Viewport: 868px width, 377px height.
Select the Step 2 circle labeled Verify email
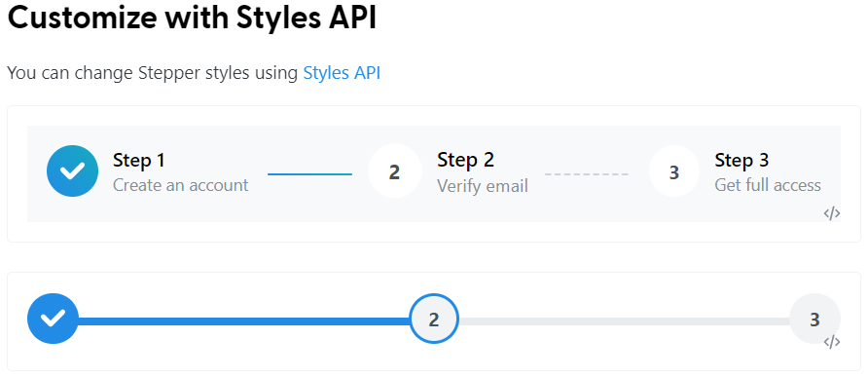[394, 171]
